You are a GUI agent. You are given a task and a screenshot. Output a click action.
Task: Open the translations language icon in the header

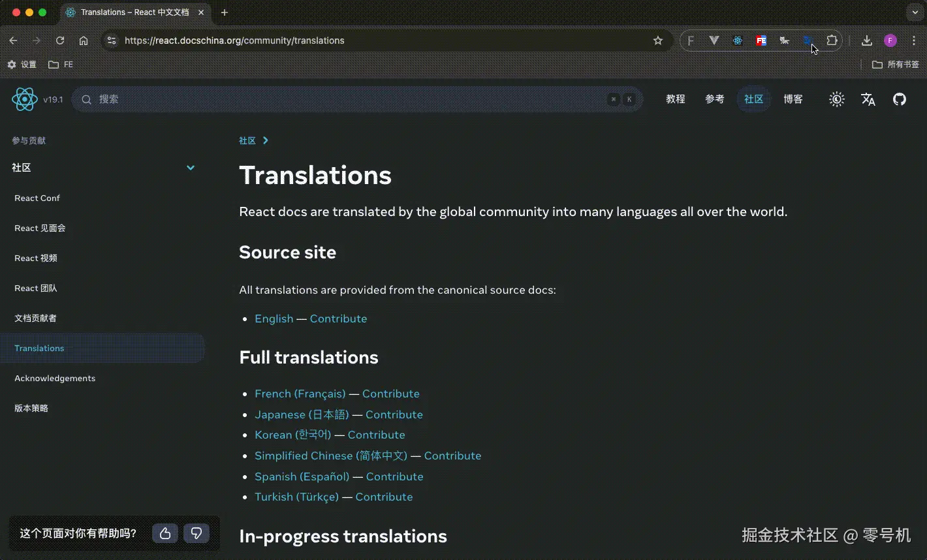[868, 99]
